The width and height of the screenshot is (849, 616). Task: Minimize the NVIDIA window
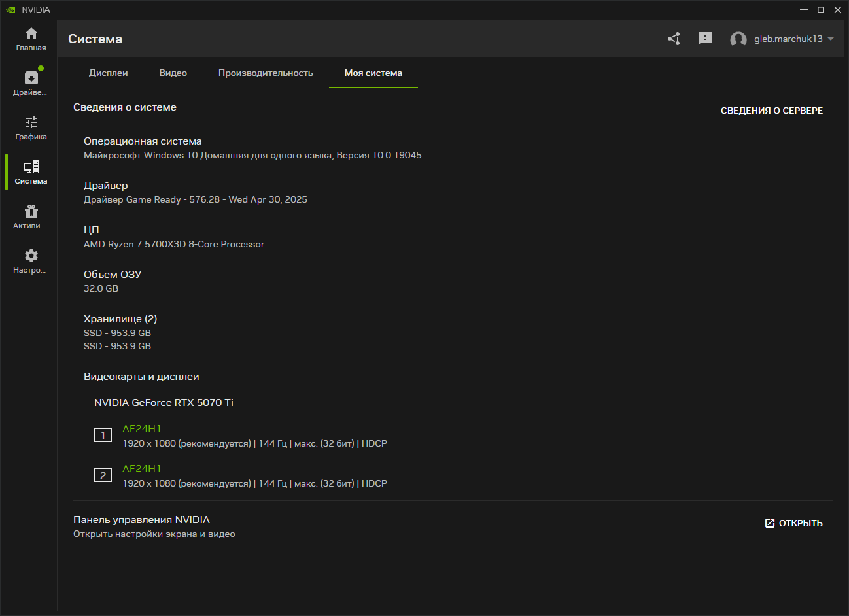[x=804, y=10]
